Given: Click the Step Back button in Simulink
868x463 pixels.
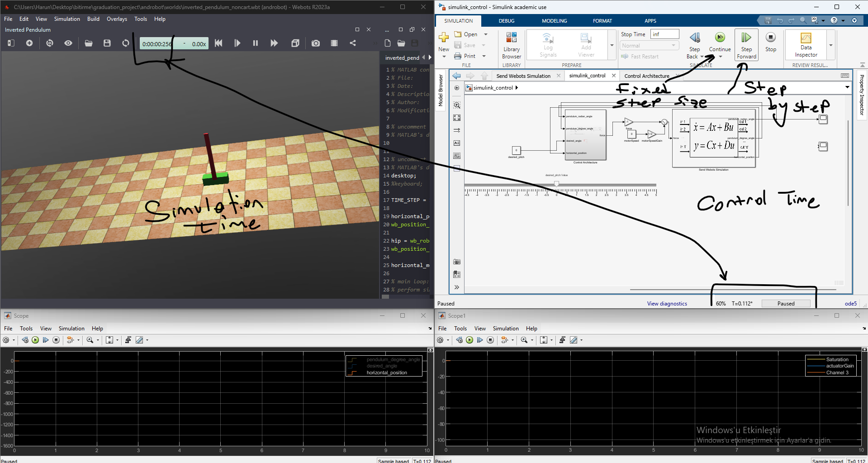Looking at the screenshot, I should pos(695,42).
